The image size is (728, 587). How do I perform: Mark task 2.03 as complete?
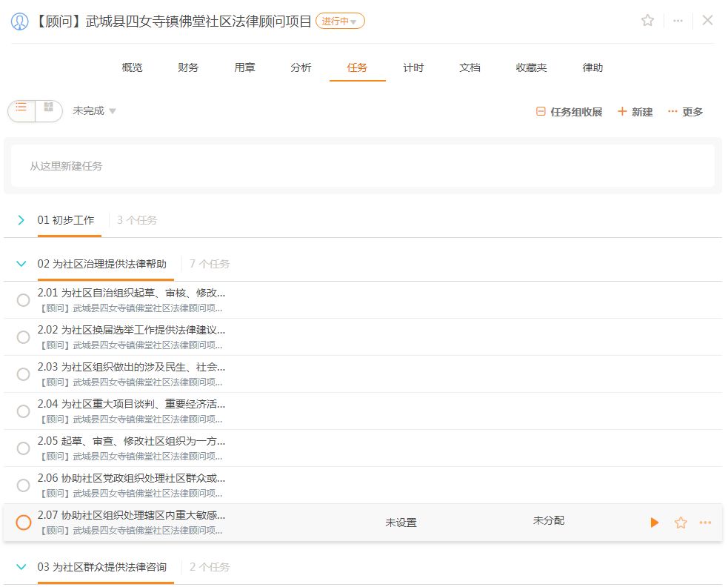23,374
